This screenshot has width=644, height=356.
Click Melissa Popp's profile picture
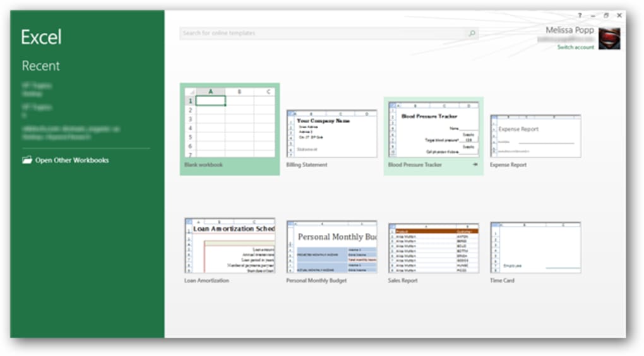[x=609, y=39]
